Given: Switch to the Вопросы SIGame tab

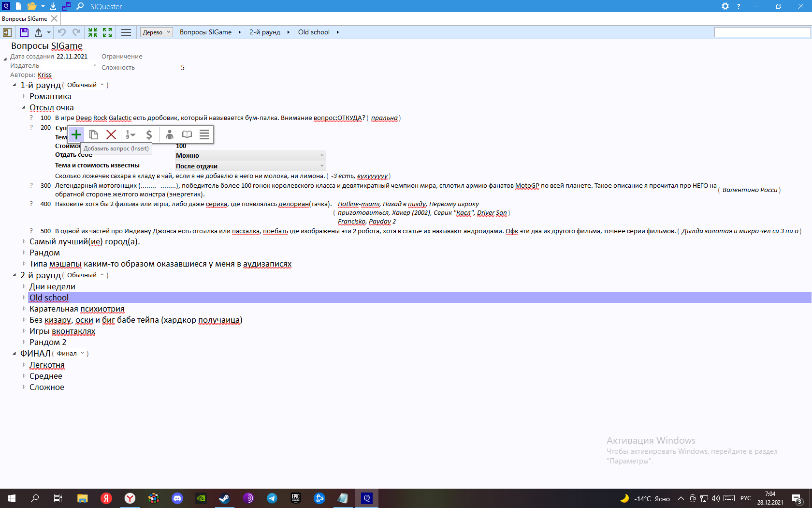Looking at the screenshot, I should (x=25, y=19).
